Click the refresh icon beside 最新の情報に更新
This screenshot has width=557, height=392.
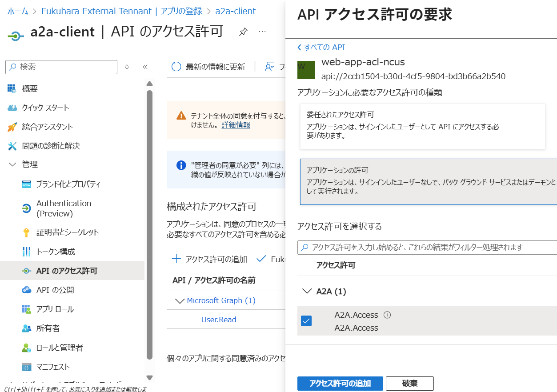(x=176, y=67)
